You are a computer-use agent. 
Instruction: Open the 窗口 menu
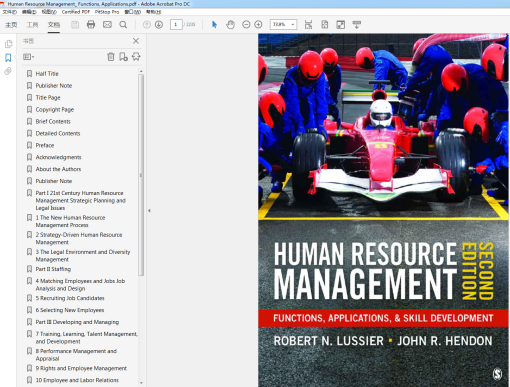(x=133, y=12)
